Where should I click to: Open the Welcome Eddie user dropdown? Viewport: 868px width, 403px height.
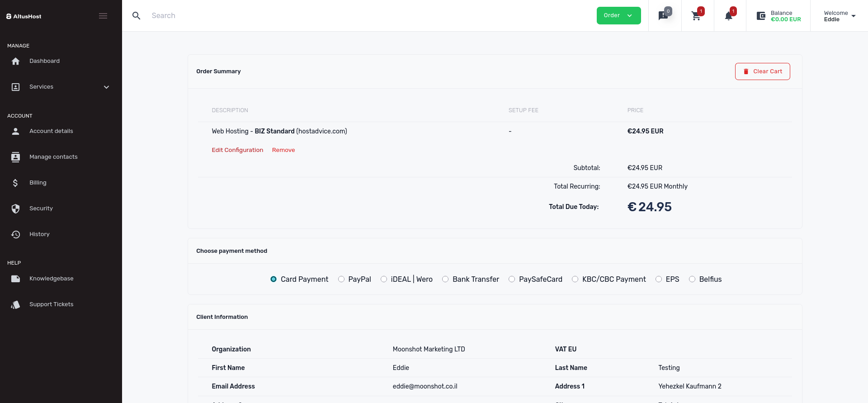[x=840, y=16]
